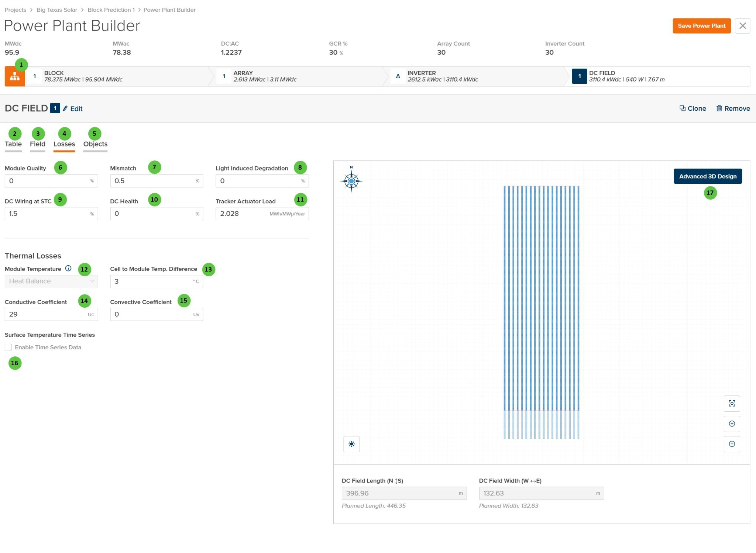Click the sun icon in the preview
The height and width of the screenshot is (553, 756).
351,444
